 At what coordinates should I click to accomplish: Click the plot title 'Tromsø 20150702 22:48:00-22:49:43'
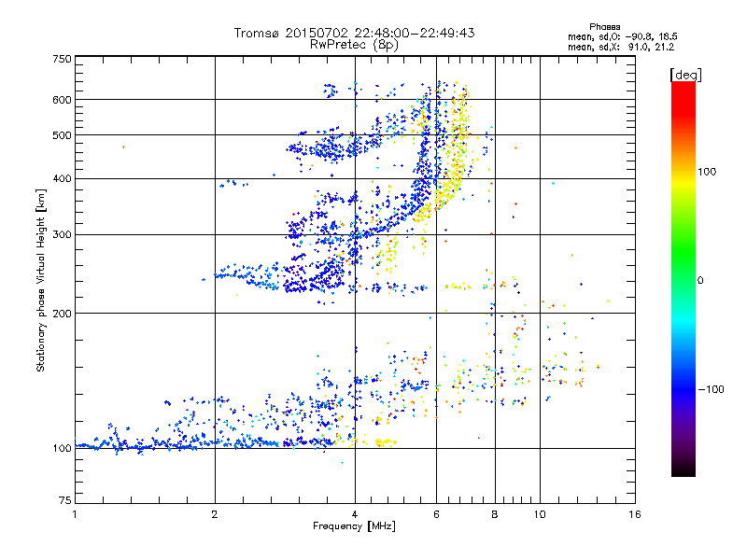pyautogui.click(x=354, y=33)
